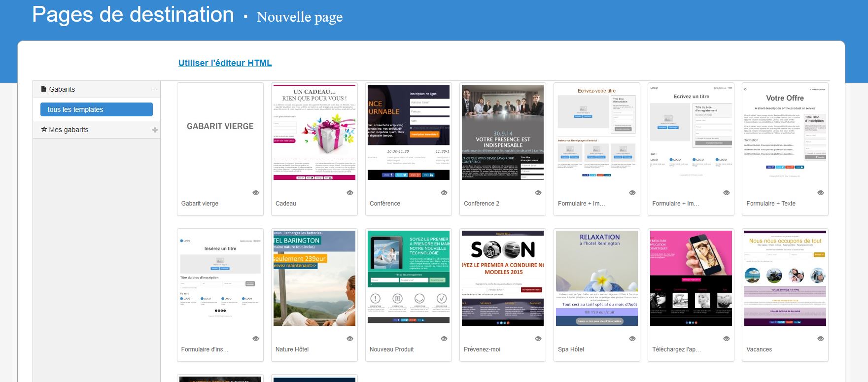Preview Gabarit vierge with eye icon
The image size is (868, 382).
256,193
